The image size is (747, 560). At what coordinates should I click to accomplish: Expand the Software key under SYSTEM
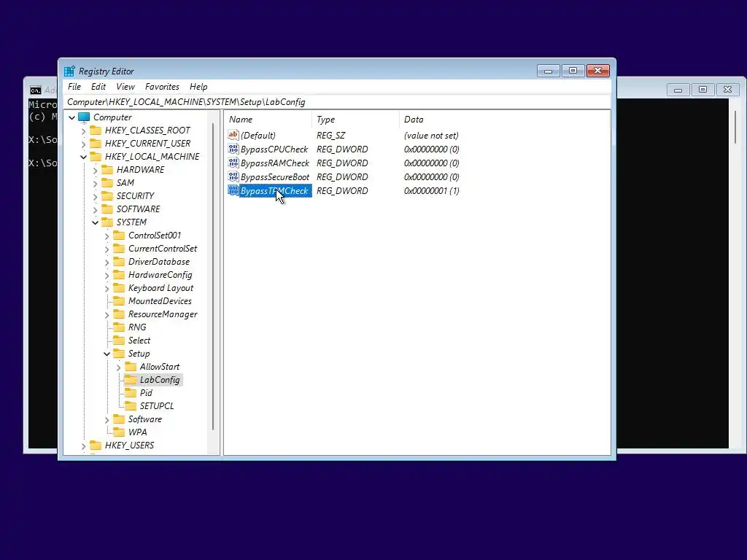tap(107, 420)
